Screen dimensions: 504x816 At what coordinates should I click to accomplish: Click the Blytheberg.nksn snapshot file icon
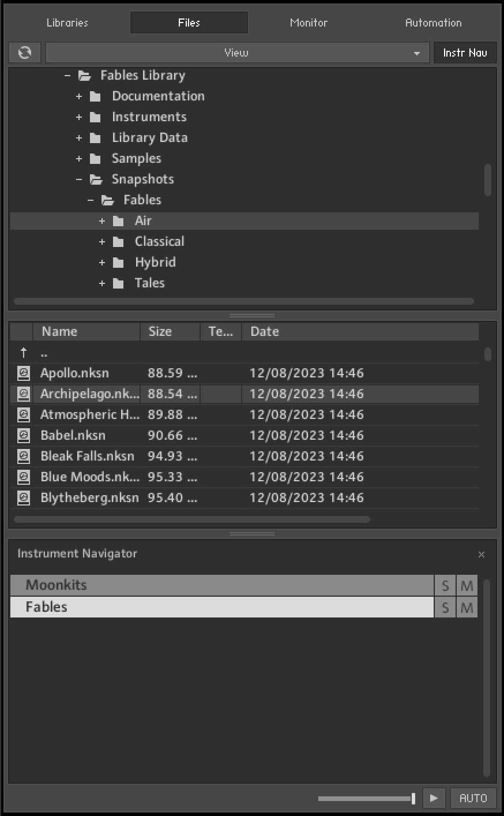coord(21,497)
